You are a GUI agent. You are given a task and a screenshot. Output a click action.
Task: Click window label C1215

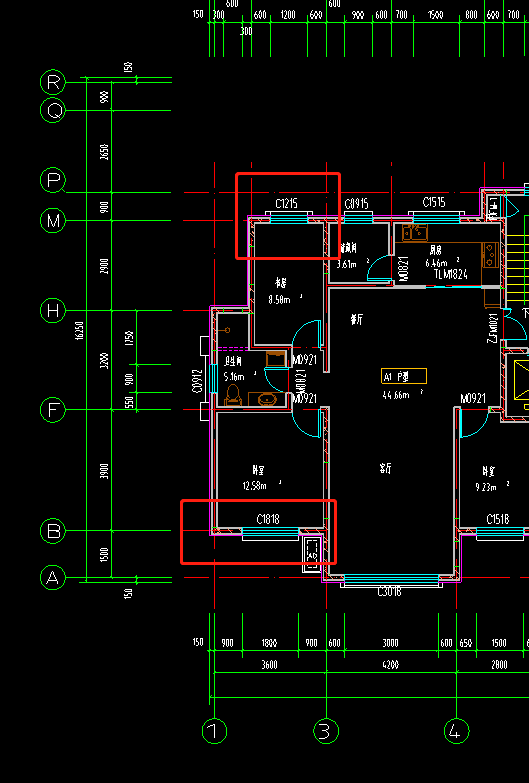(286, 204)
